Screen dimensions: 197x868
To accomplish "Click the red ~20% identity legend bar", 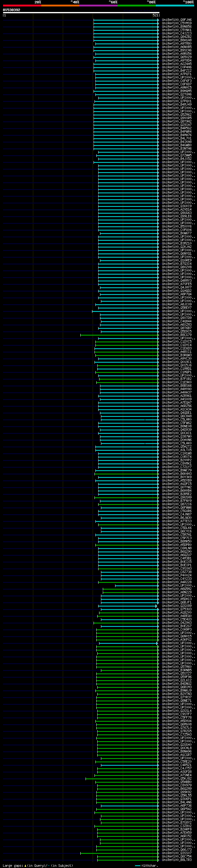I will point(22,6).
